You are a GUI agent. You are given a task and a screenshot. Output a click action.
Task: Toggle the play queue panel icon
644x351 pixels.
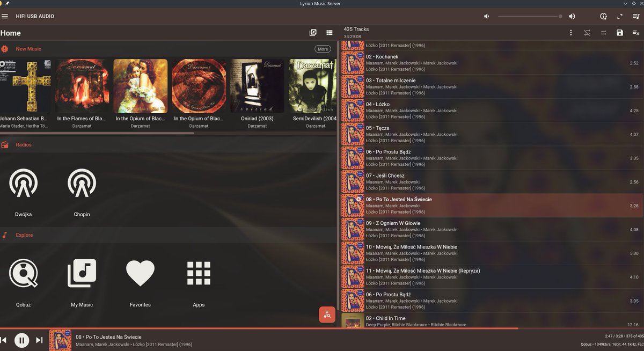click(636, 16)
